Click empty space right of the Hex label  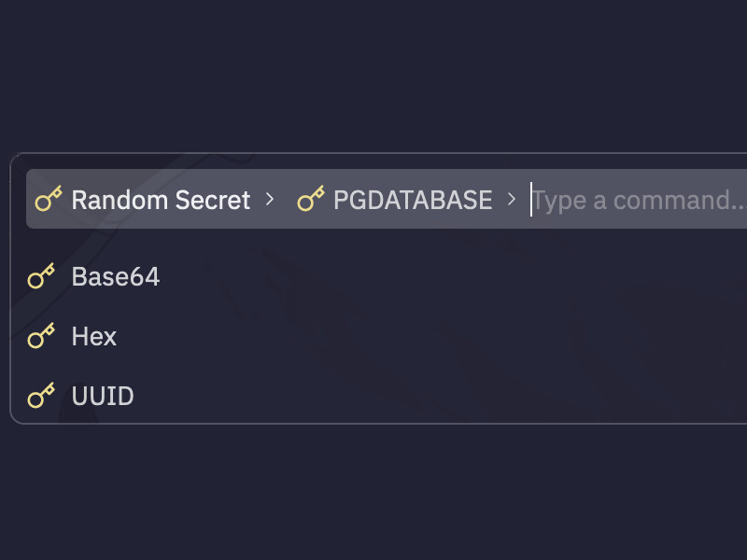[420, 336]
